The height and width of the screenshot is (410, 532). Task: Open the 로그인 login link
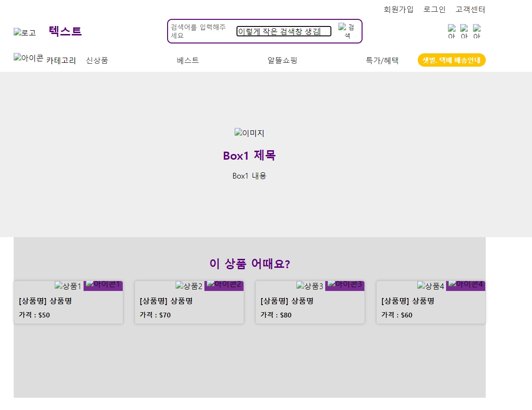point(434,9)
